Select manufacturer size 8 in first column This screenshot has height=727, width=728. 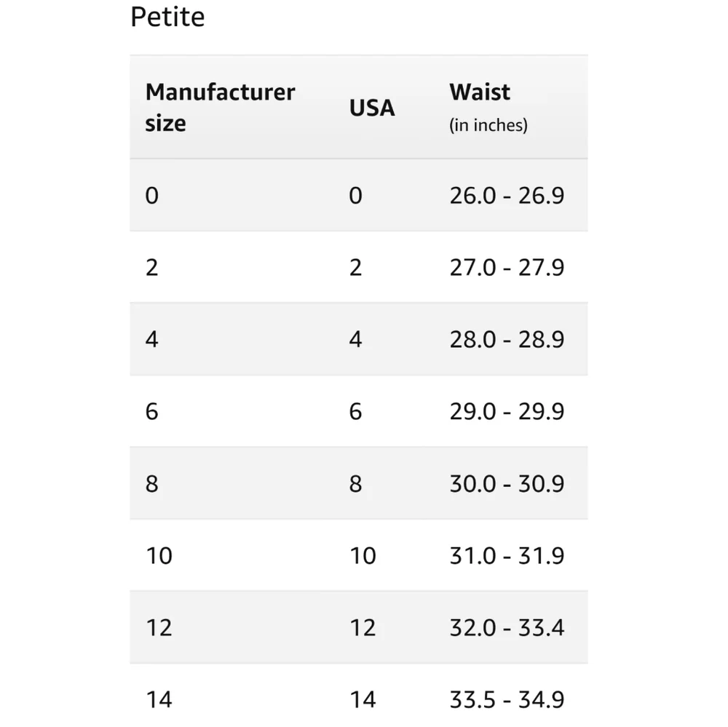pos(151,484)
